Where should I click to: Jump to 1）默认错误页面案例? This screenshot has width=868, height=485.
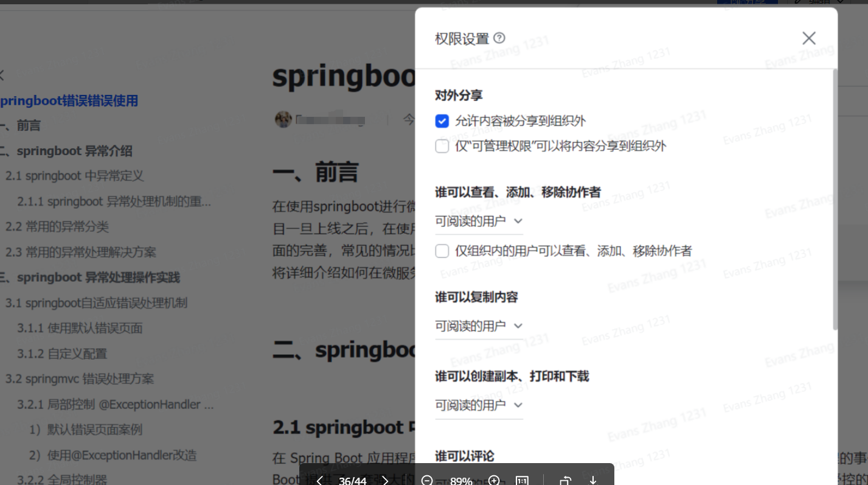coord(85,430)
